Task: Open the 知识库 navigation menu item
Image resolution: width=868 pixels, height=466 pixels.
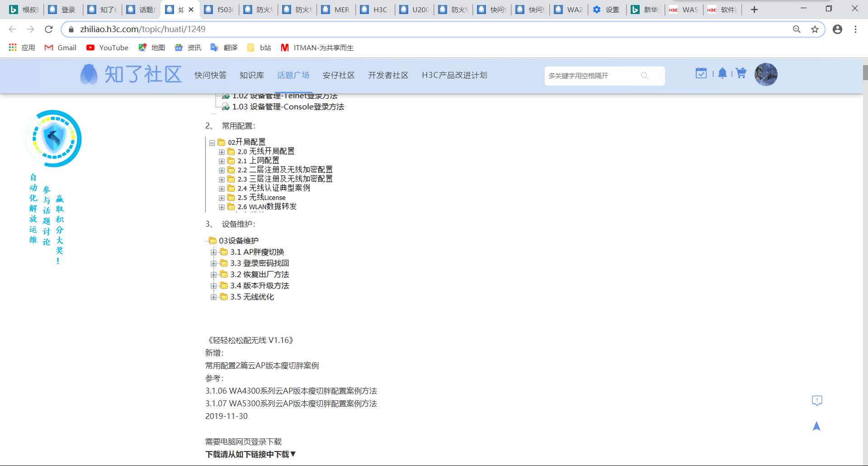Action: (252, 75)
